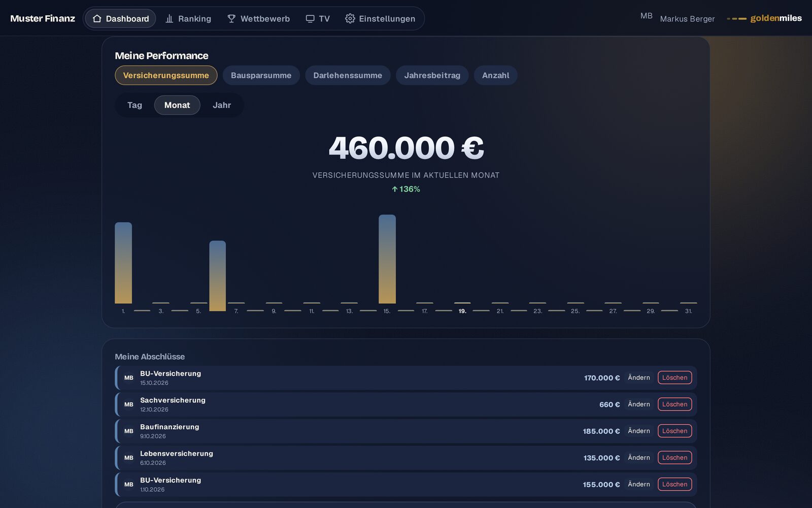Delete the Sachversicherung entry
This screenshot has width=812, height=508.
[675, 404]
